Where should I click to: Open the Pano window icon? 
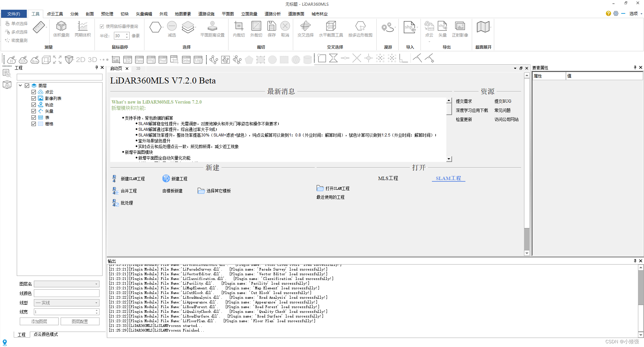[139, 60]
